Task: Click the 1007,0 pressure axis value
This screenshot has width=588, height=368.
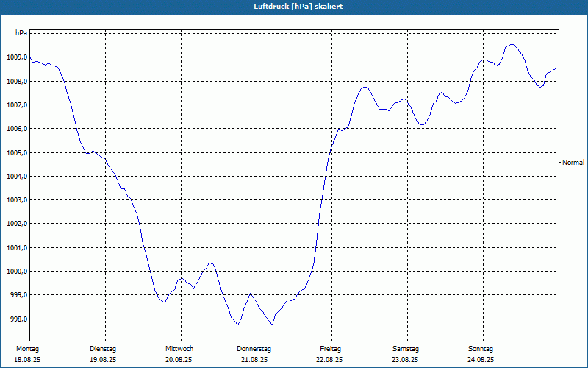Action: coord(17,105)
